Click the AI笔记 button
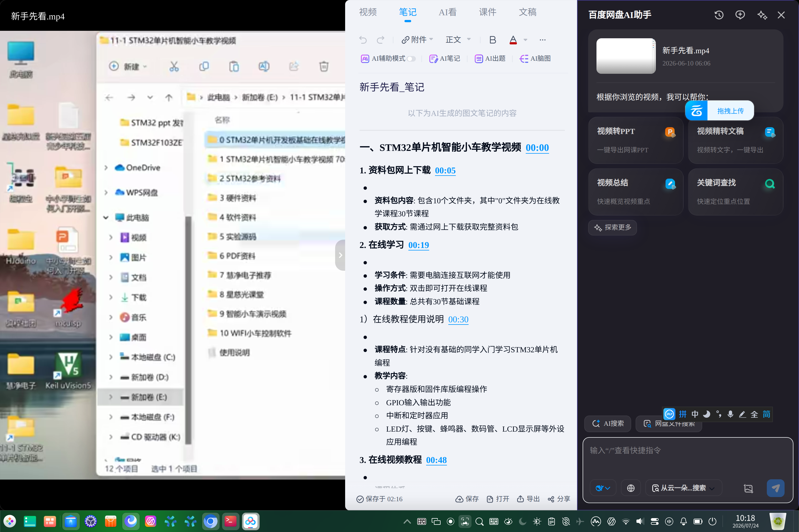Screen dimensions: 799x532 (444, 59)
